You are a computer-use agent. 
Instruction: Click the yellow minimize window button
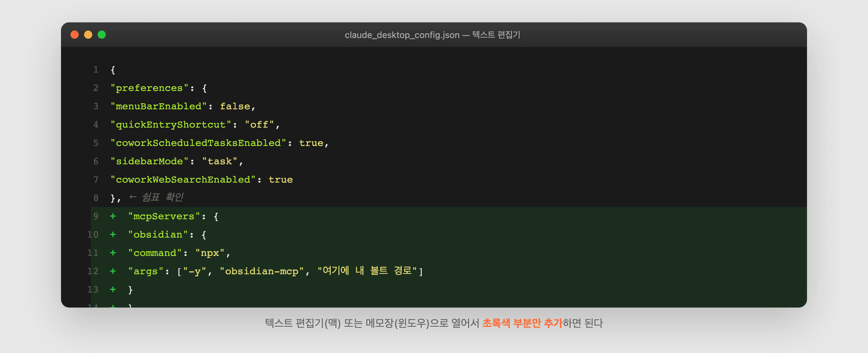coord(88,35)
